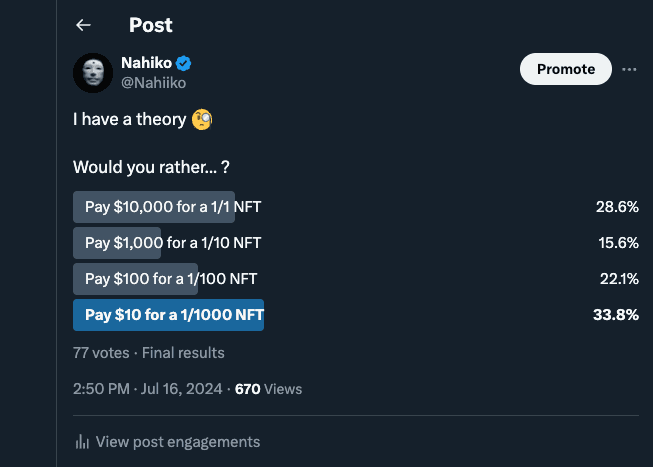Viewport: 653px width, 467px height.
Task: Click the 670 Views counter
Action: click(x=268, y=389)
